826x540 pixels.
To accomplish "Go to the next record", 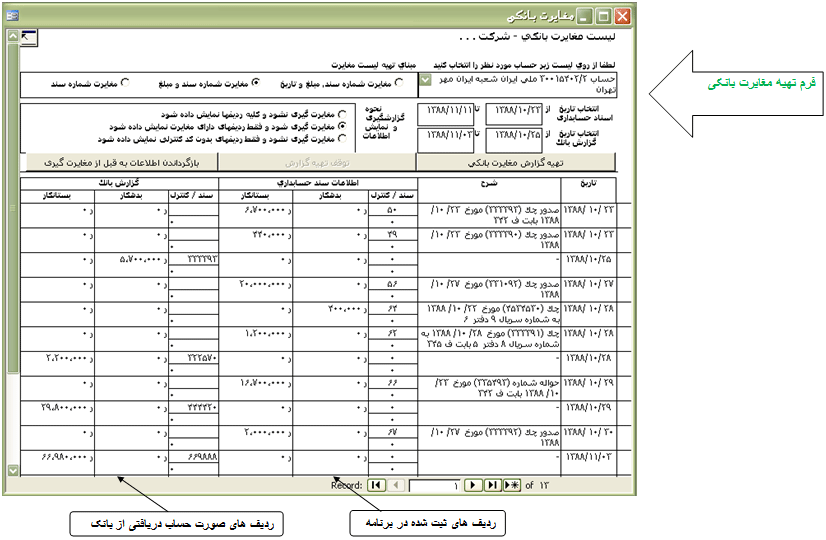I will click(473, 485).
